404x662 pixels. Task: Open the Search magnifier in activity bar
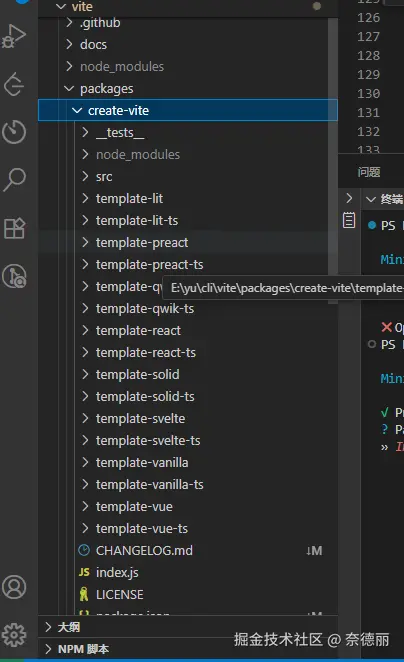coord(14,179)
